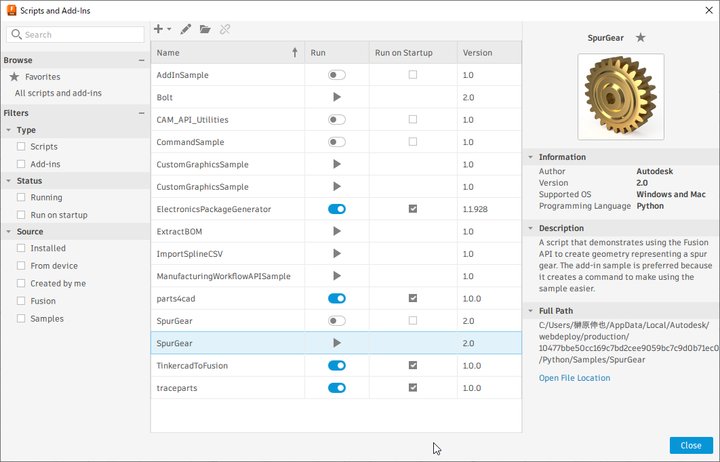Uncheck Run on Startup for parts4cad

(x=412, y=298)
